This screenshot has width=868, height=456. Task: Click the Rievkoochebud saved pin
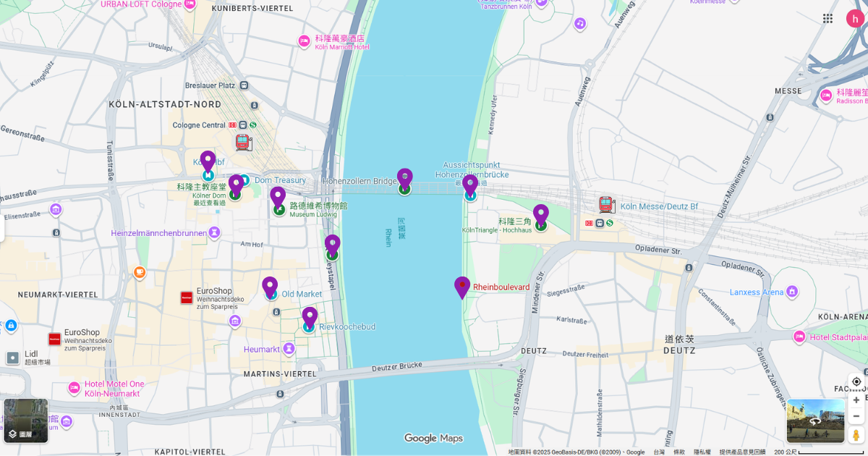coord(310,316)
